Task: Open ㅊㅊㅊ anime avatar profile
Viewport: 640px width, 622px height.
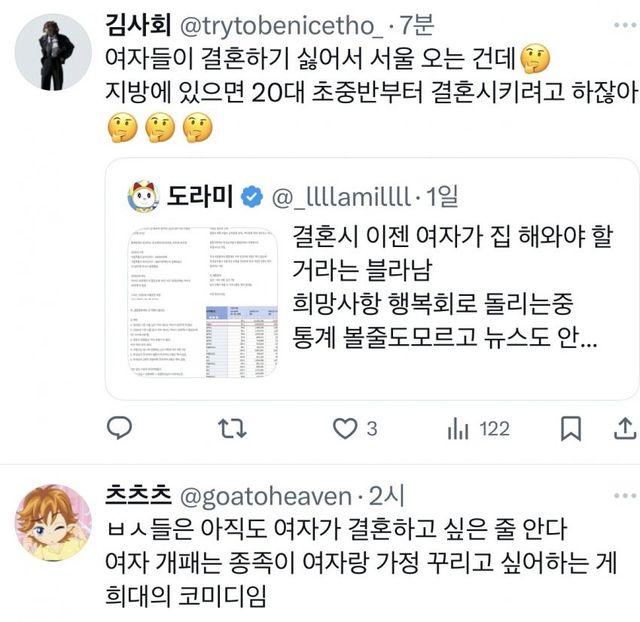Action: tap(53, 523)
